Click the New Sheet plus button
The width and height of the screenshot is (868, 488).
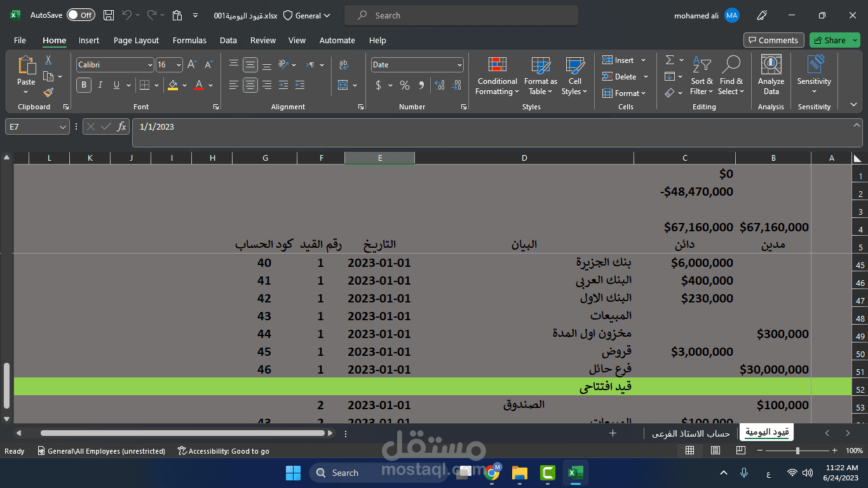click(x=613, y=433)
